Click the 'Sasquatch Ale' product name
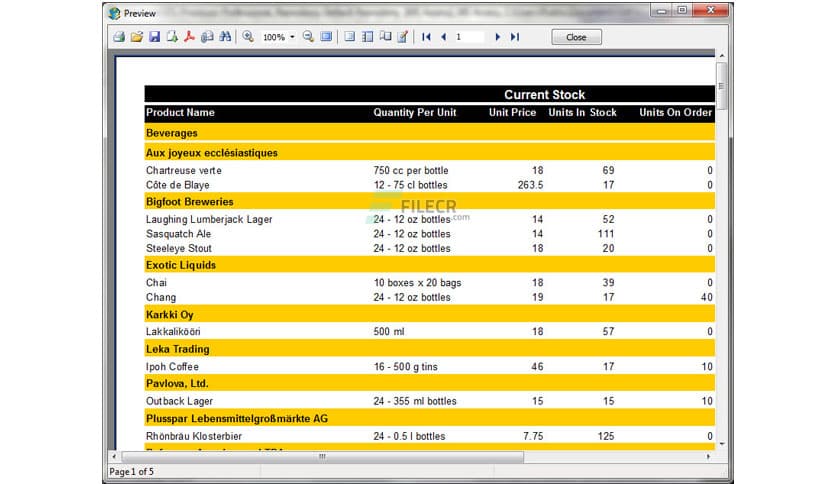This screenshot has width=836, height=484. point(179,234)
